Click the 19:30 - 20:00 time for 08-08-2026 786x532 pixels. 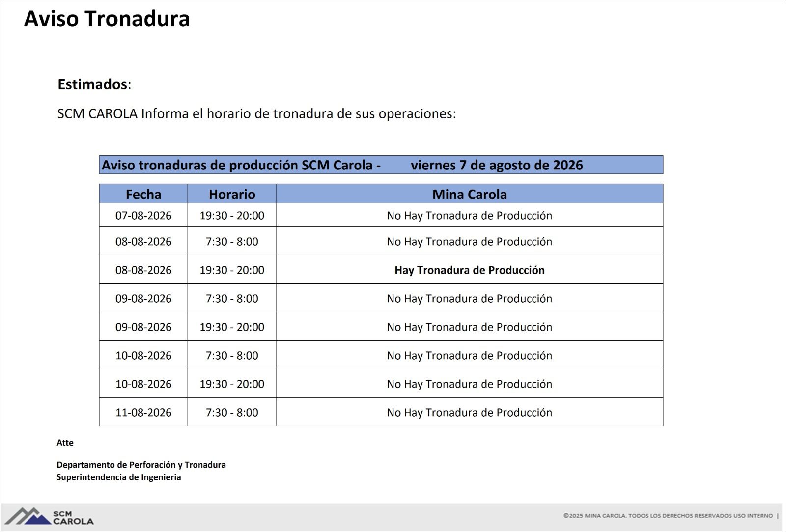232,270
